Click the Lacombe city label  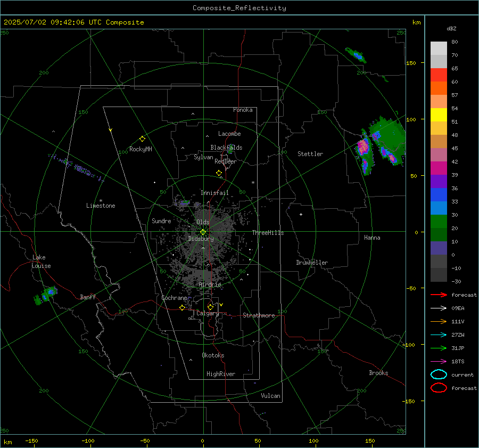229,134
